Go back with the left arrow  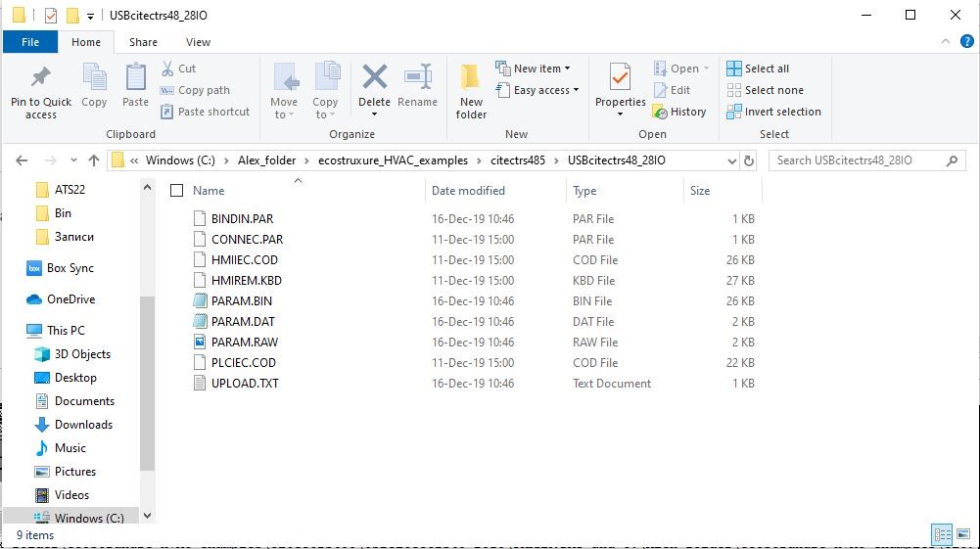[x=22, y=160]
